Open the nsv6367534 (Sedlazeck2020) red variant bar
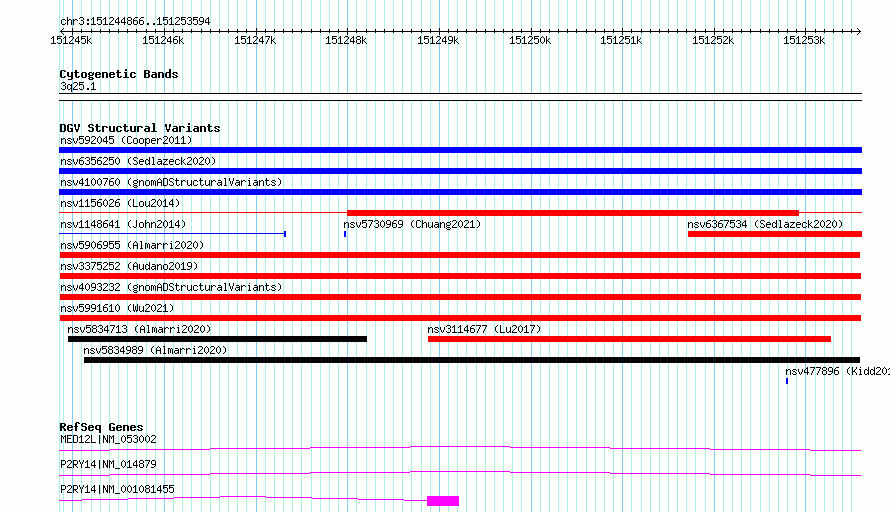 (775, 234)
